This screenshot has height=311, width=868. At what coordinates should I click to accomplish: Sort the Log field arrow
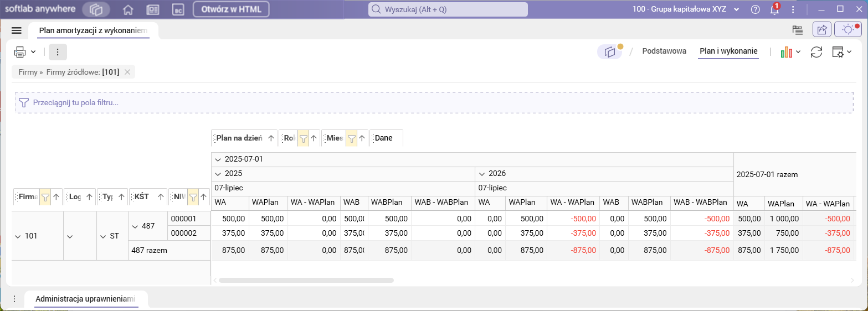click(x=89, y=196)
